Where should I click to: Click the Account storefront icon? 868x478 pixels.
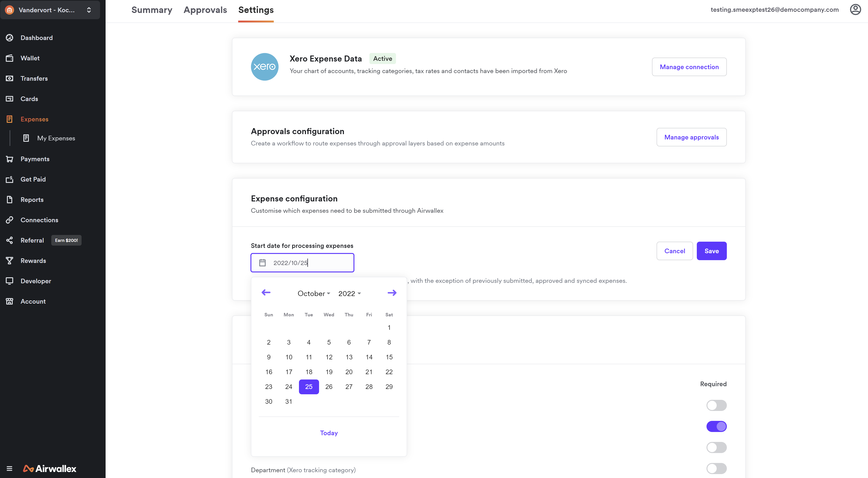[9, 301]
